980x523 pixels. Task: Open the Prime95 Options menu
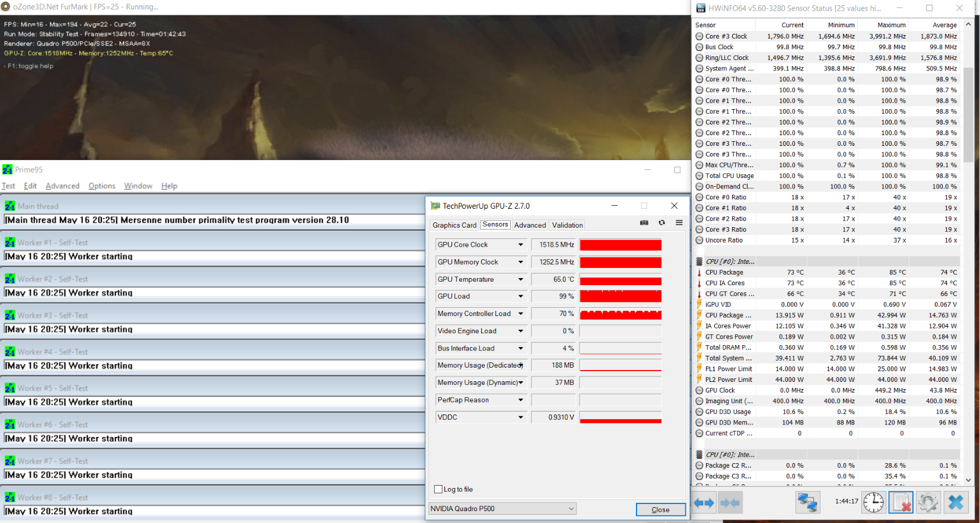pos(101,186)
